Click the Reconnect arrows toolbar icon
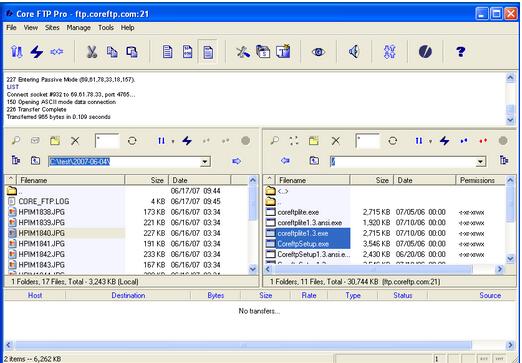This screenshot has height=363, width=522. click(57, 52)
